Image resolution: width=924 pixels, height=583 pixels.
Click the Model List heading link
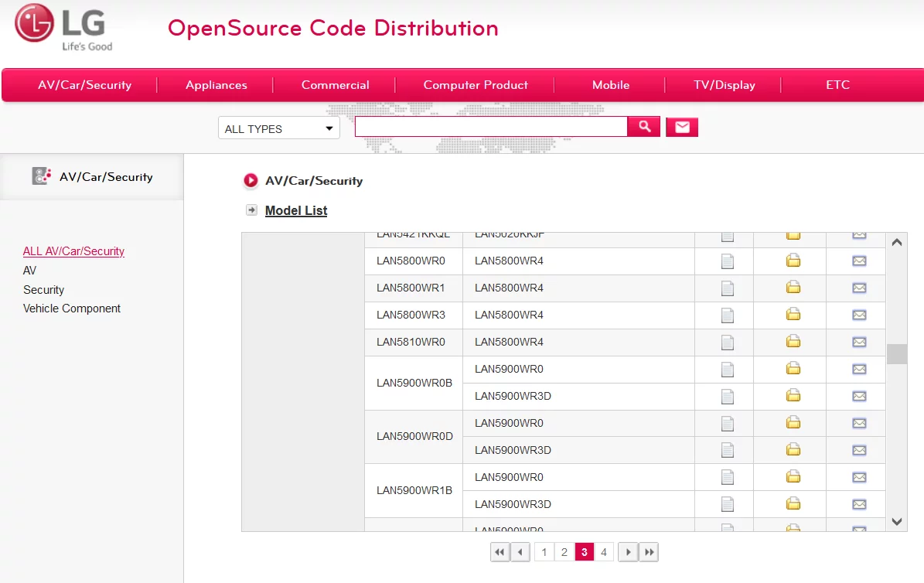[x=296, y=210]
